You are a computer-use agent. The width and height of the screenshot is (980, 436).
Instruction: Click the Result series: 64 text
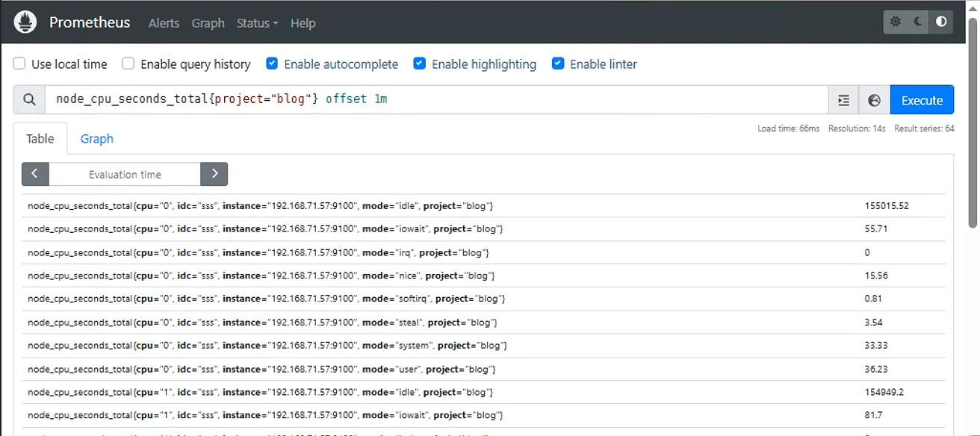tap(924, 128)
